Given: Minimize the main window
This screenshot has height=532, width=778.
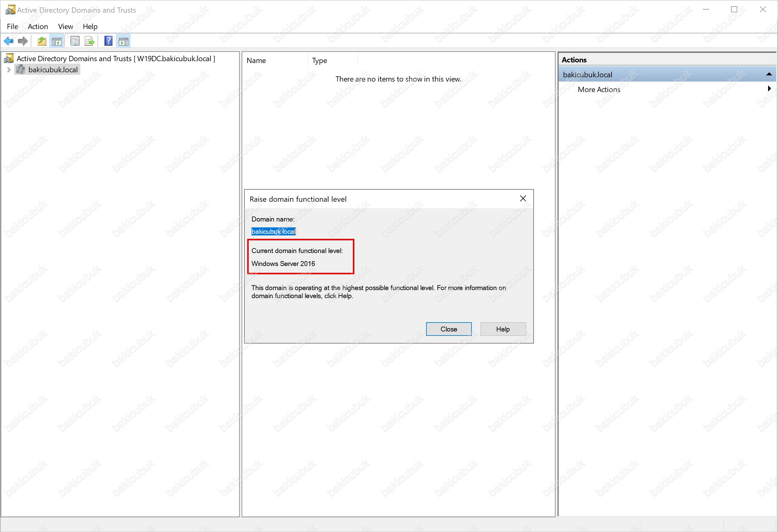Looking at the screenshot, I should coord(706,10).
